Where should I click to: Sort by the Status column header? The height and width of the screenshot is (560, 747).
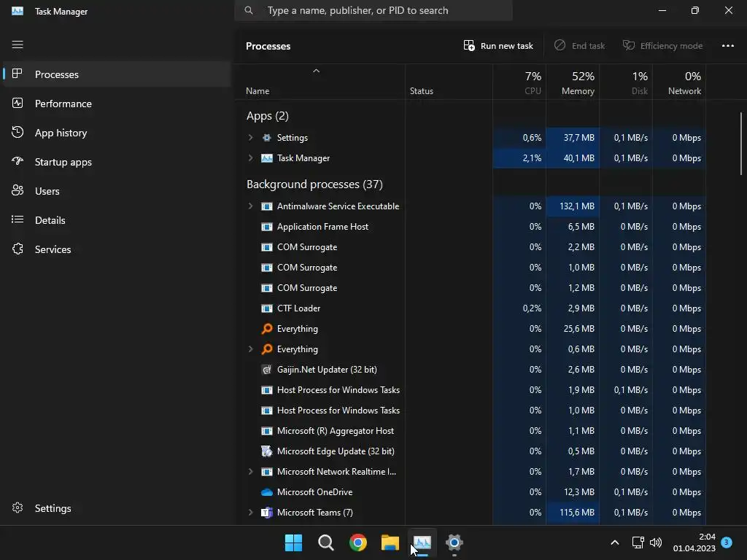tap(449, 83)
